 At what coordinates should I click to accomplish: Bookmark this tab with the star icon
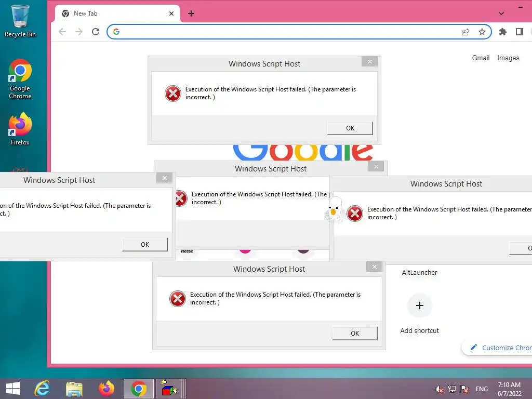point(482,32)
